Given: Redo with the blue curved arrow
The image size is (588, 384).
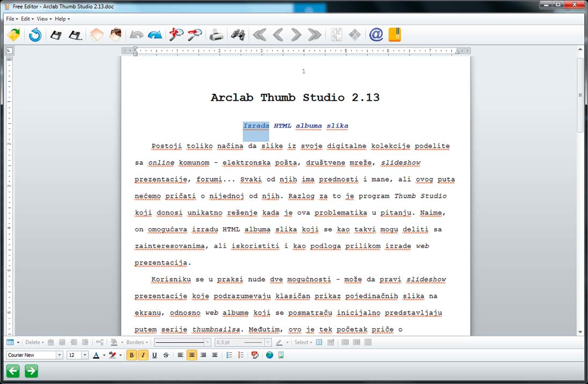Looking at the screenshot, I should [155, 35].
